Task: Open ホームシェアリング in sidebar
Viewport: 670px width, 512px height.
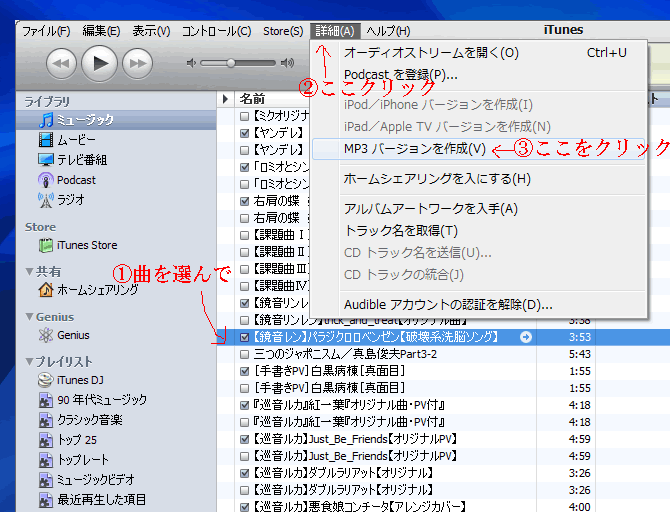Action: click(97, 290)
